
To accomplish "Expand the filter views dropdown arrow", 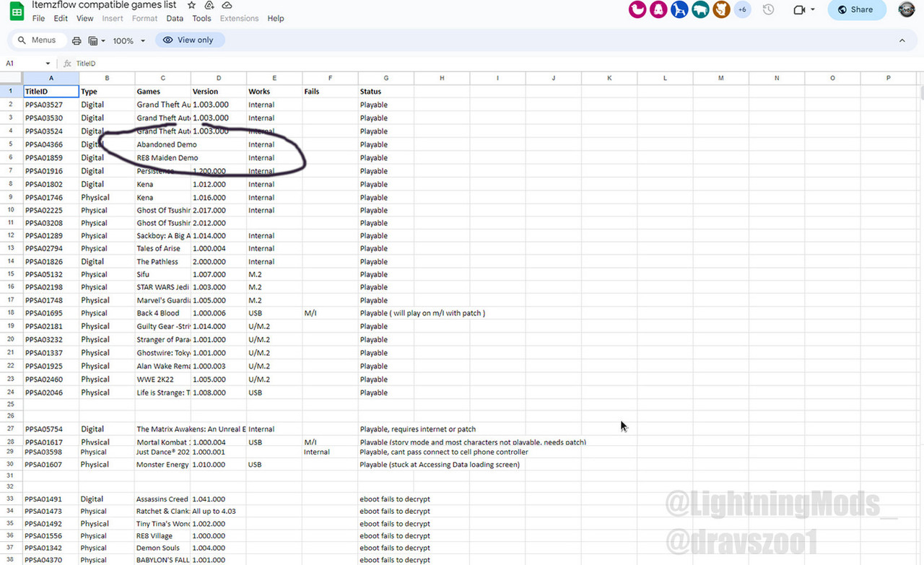I will [103, 41].
